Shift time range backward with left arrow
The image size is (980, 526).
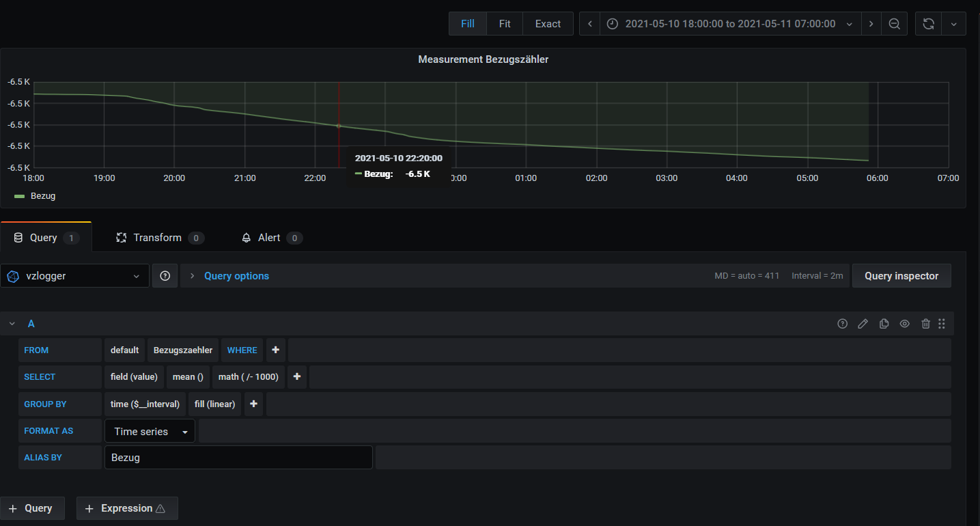[x=590, y=24]
